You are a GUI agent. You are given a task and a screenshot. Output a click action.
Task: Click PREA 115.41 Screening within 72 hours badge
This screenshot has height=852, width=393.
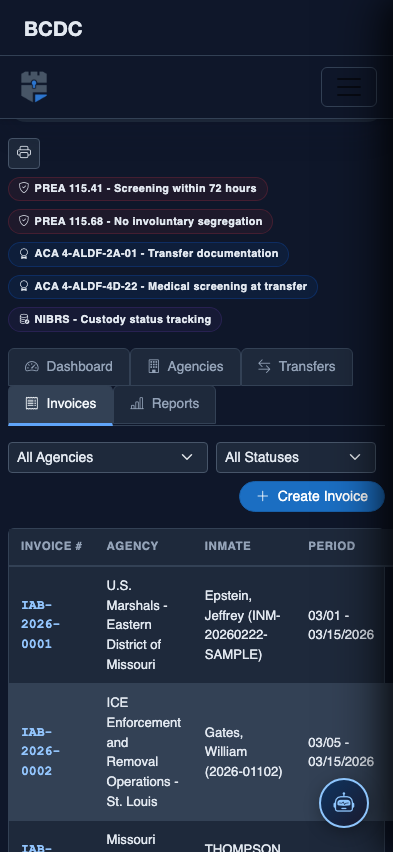coord(138,189)
